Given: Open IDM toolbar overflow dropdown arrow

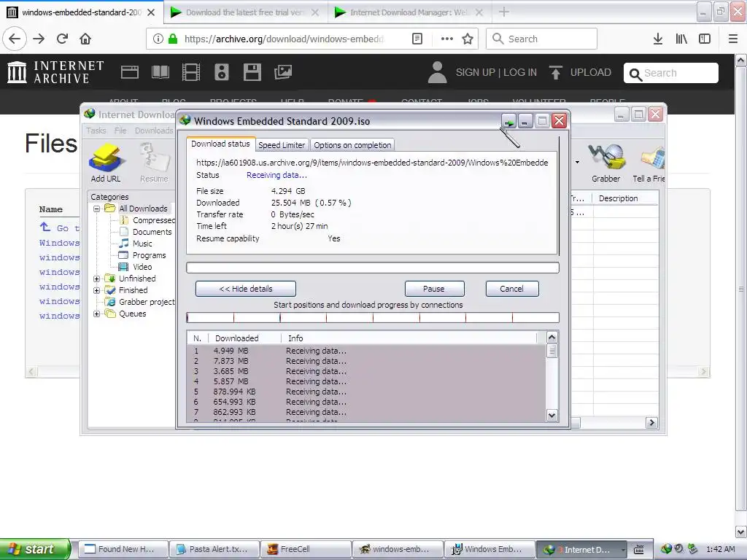Looking at the screenshot, I should 577,162.
